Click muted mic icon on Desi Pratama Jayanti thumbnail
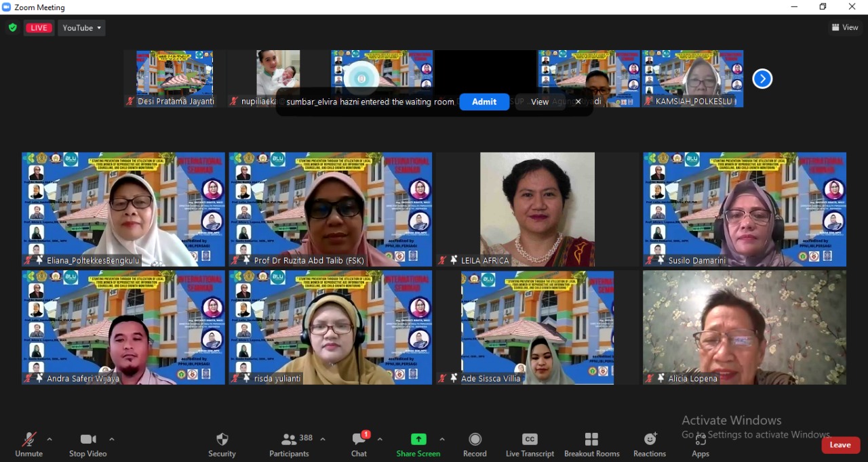The width and height of the screenshot is (868, 462). pos(130,102)
